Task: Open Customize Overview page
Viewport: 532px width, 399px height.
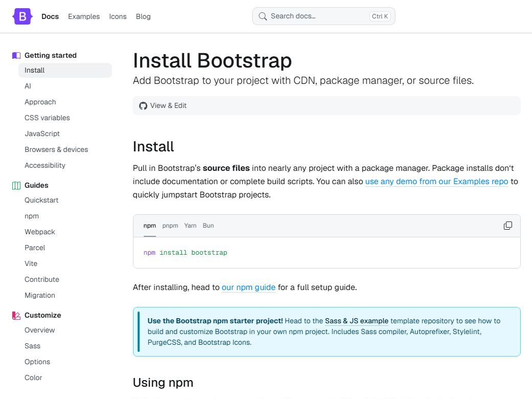Action: click(x=39, y=330)
